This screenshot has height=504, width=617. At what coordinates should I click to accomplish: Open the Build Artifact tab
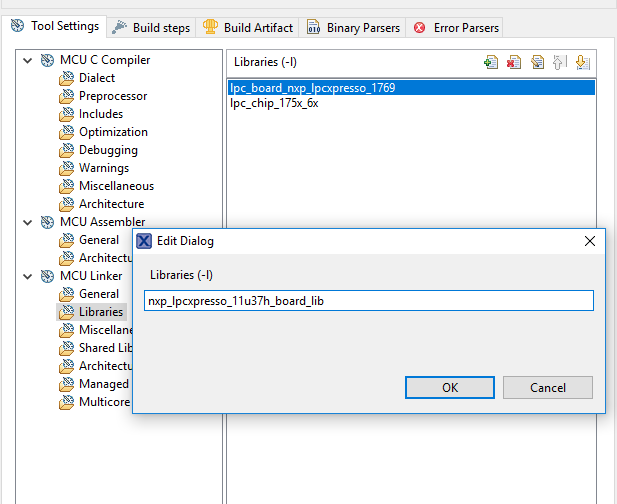pyautogui.click(x=248, y=28)
